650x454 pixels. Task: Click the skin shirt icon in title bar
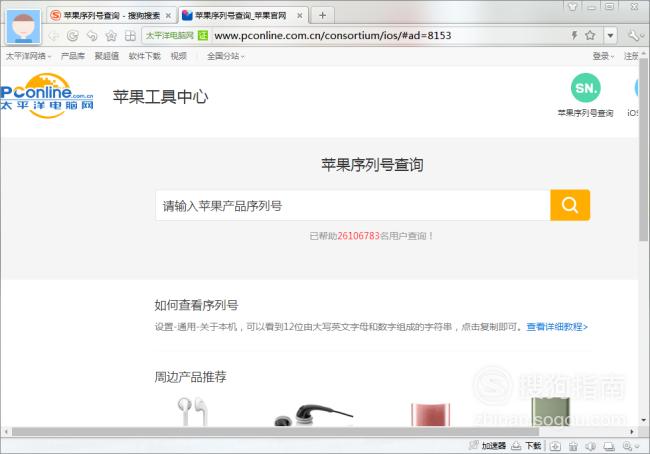click(572, 6)
